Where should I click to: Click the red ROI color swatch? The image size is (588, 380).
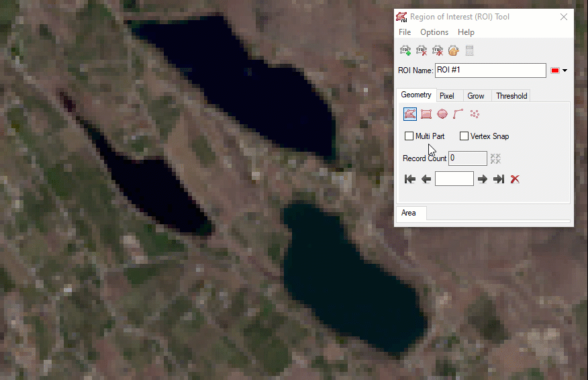point(555,70)
